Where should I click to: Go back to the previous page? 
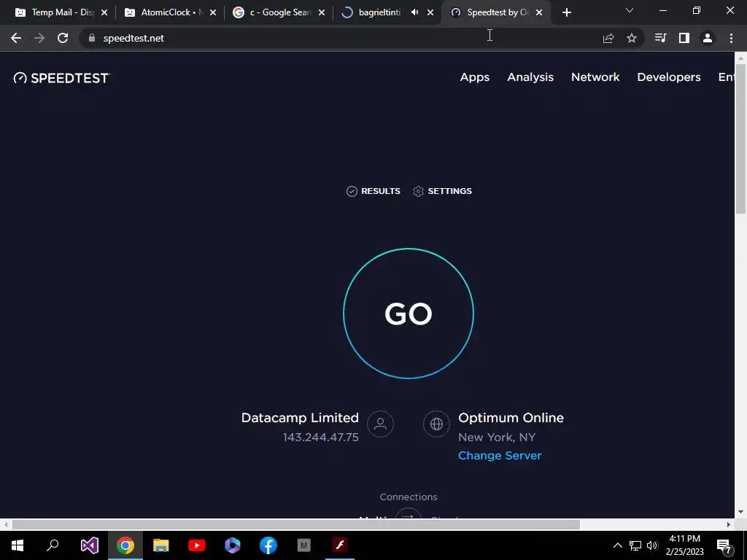pyautogui.click(x=16, y=38)
